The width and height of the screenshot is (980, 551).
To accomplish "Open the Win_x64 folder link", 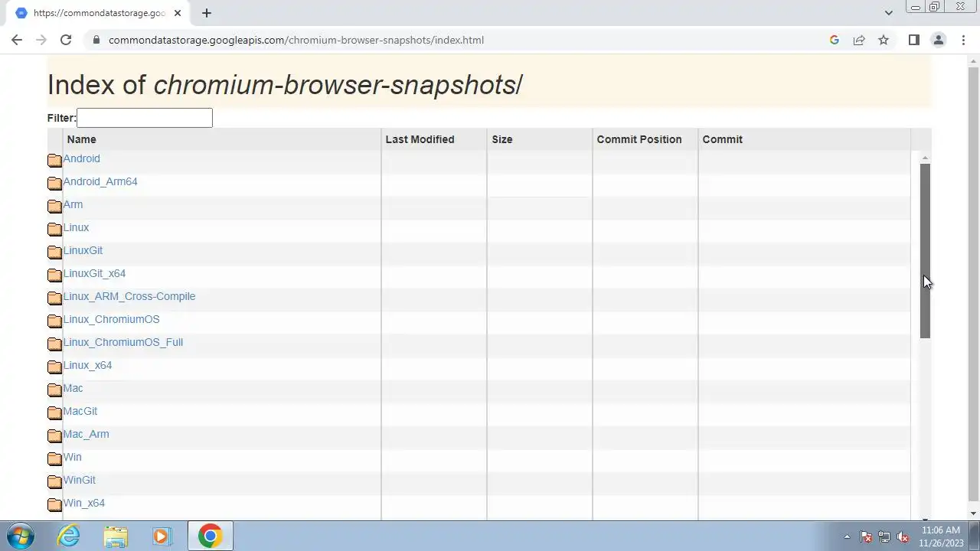I will [83, 503].
